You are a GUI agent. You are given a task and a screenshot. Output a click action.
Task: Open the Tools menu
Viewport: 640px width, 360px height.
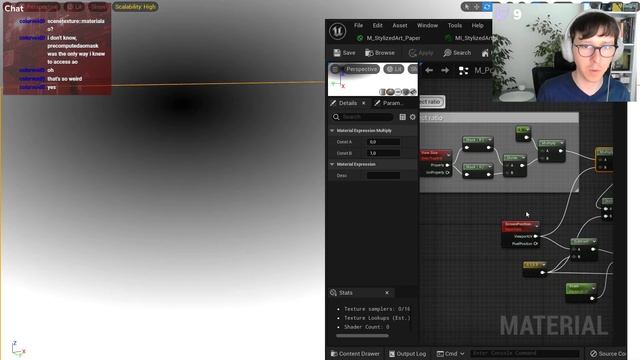(455, 25)
